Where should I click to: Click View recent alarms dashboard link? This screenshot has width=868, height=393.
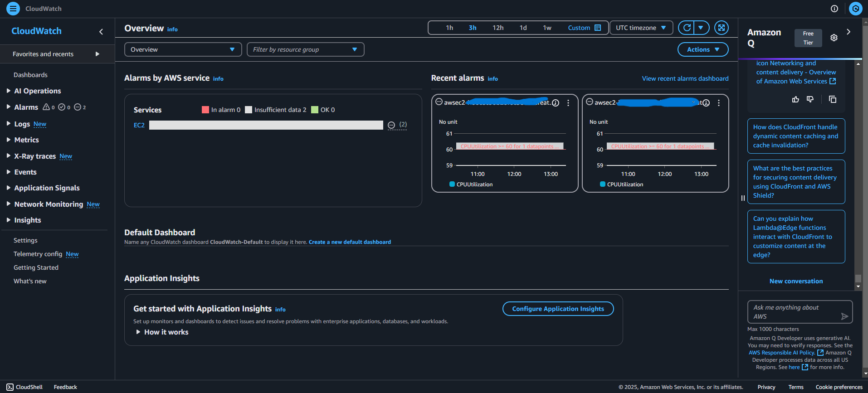click(685, 78)
